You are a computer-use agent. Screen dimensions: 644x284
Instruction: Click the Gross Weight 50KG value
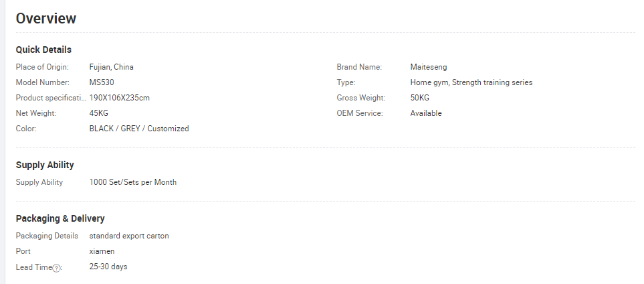click(419, 98)
